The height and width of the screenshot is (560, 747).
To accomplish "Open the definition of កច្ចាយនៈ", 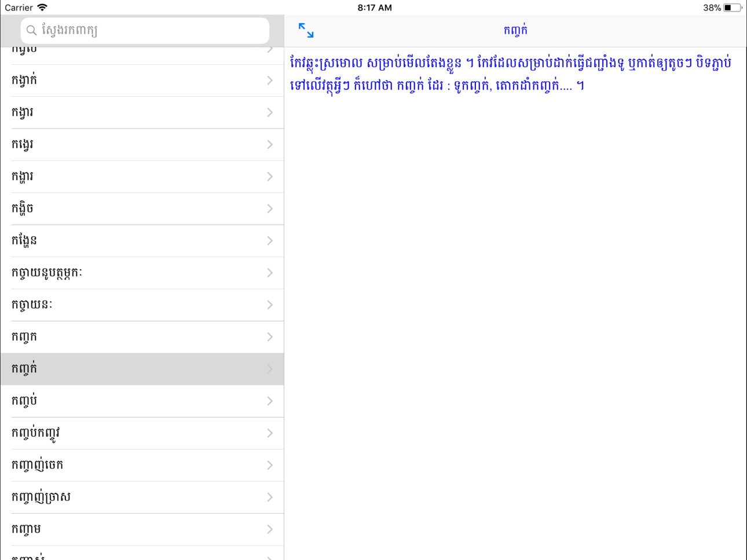I will [142, 305].
